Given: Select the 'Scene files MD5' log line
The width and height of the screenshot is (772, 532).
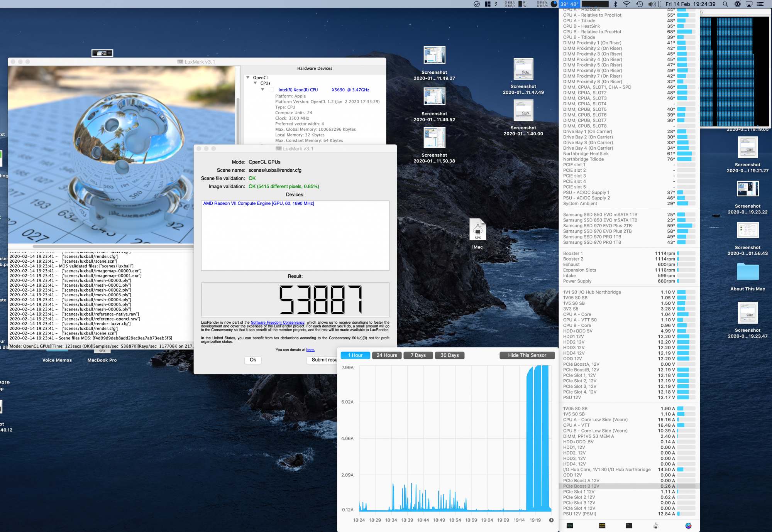Looking at the screenshot, I should 91,338.
